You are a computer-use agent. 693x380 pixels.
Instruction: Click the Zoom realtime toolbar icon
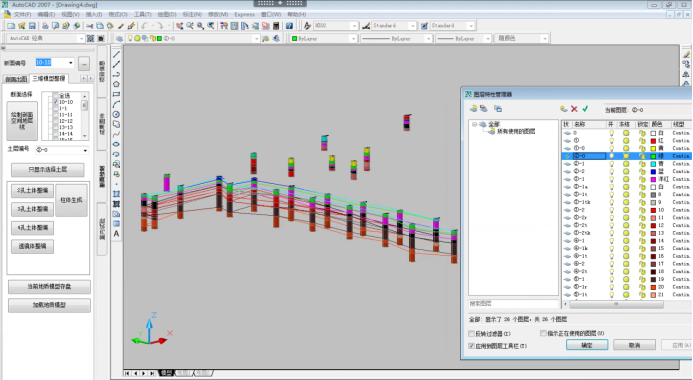190,26
